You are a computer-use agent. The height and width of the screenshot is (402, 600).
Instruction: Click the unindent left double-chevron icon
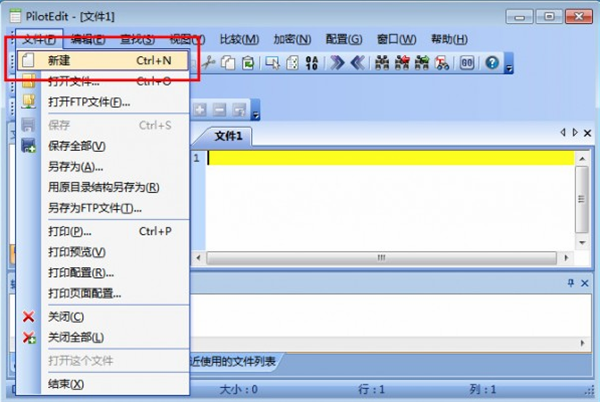point(357,62)
